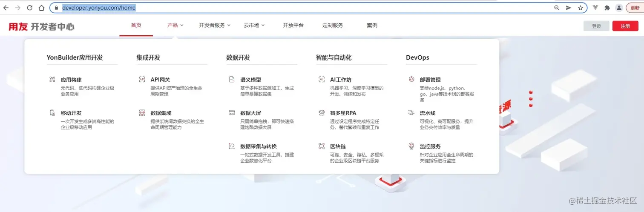Open the 数据大屏 link
Screen dimensions: 644x212
251,113
